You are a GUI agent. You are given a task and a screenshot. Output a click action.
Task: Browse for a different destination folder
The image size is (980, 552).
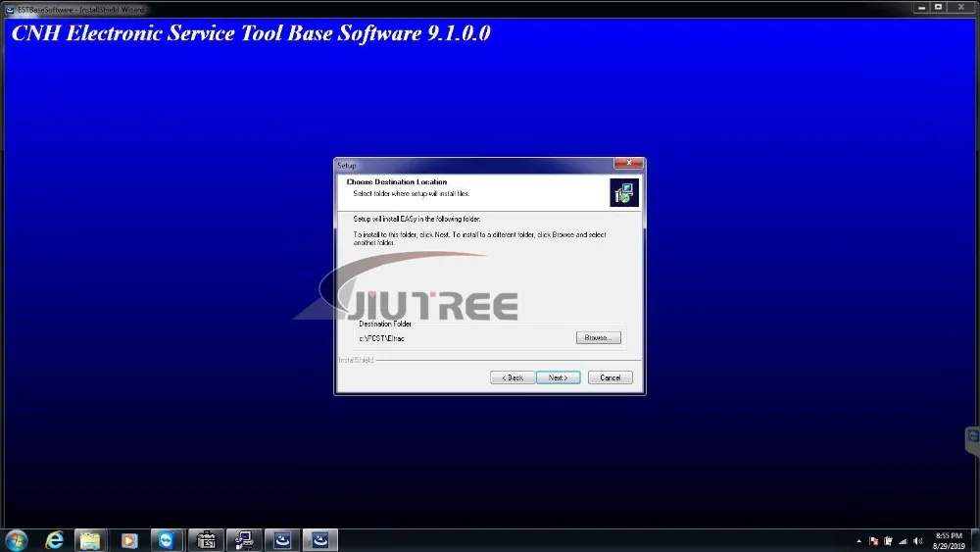tap(598, 337)
